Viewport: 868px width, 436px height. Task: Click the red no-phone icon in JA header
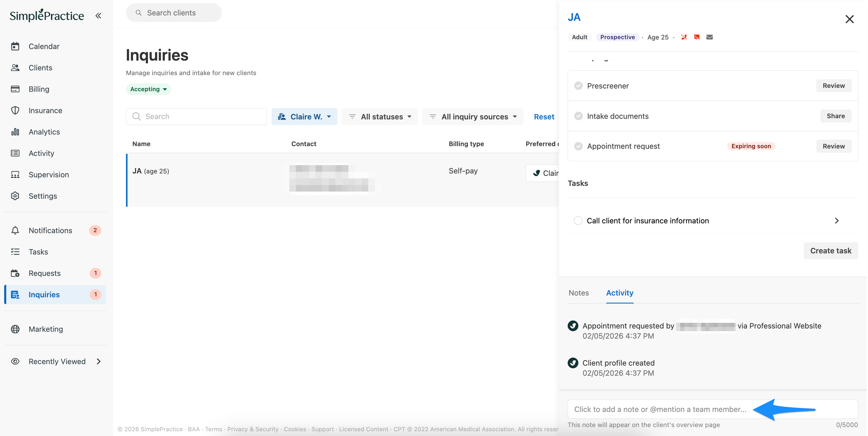684,37
